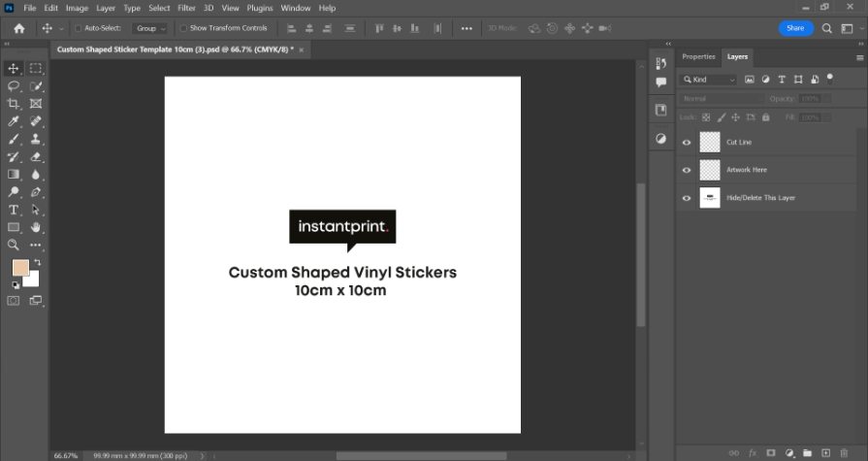The height and width of the screenshot is (461, 868).
Task: Select the Eyedropper tool
Action: (14, 121)
